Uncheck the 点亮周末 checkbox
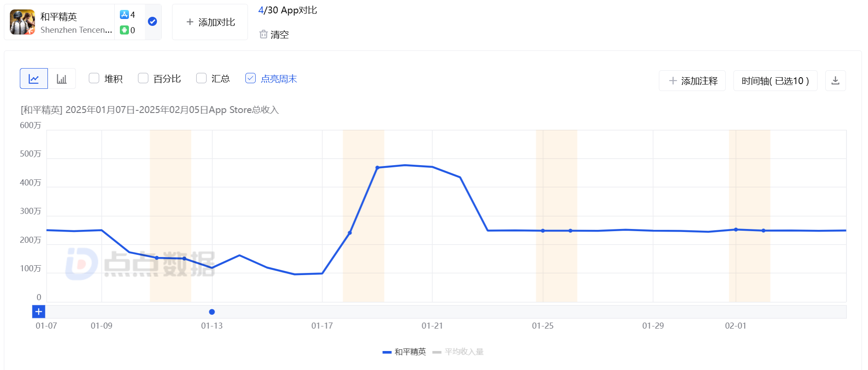Viewport: 868px width, 370px height. (251, 78)
